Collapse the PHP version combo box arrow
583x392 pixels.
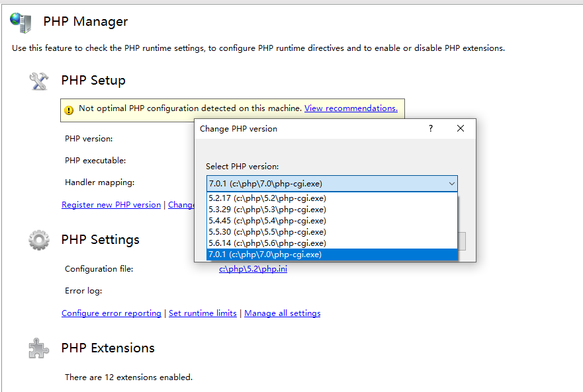point(451,184)
